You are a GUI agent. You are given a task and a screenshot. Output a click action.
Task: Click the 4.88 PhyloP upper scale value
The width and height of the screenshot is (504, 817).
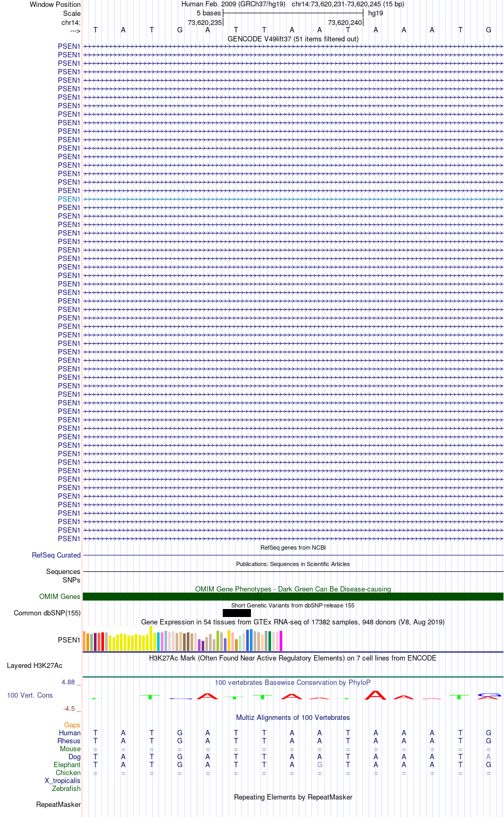[68, 682]
